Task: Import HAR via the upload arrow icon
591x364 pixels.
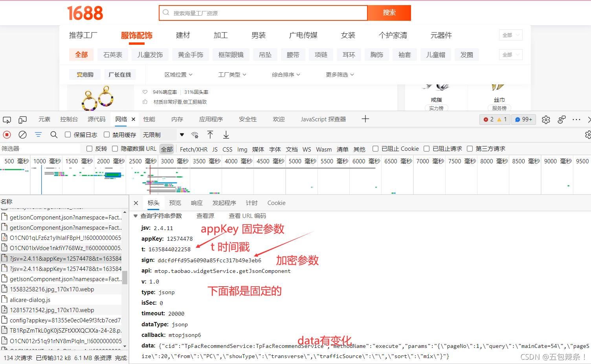Action: pyautogui.click(x=211, y=135)
